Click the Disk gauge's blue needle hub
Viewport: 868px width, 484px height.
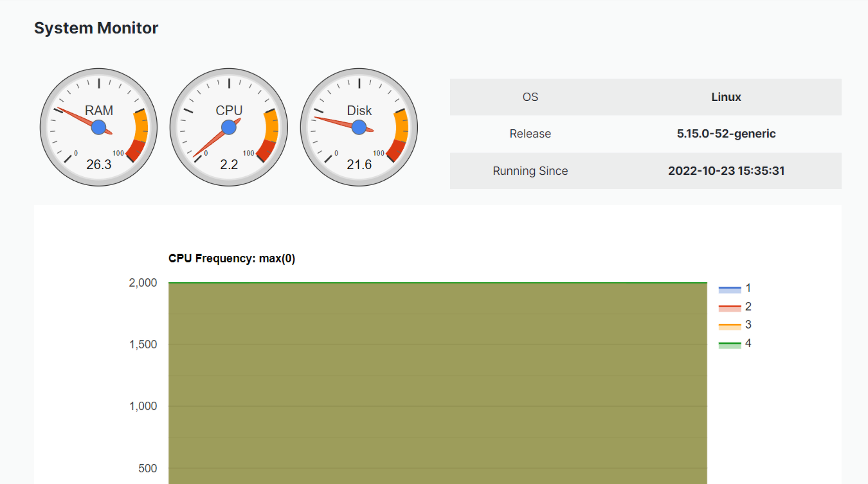[x=359, y=127]
